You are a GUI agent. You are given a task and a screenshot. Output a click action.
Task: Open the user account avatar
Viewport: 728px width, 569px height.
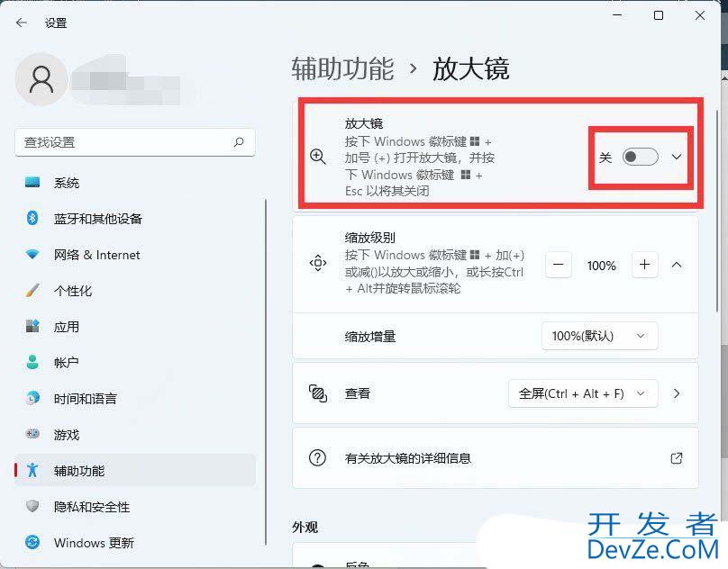pos(41,79)
